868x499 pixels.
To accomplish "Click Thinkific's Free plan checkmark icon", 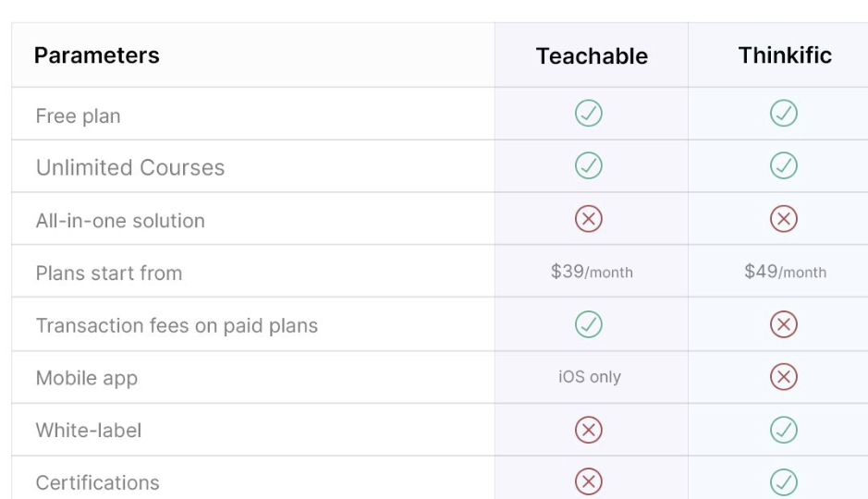I will [x=784, y=114].
